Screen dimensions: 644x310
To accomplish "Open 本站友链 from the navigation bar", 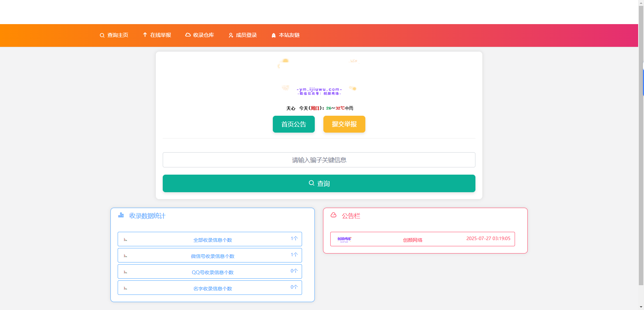I will (286, 35).
